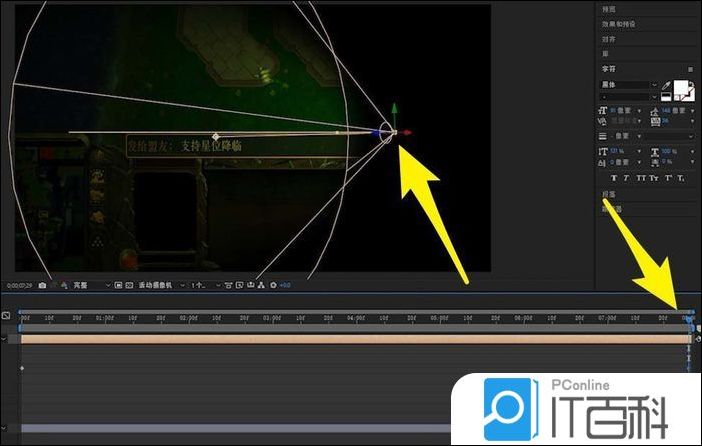Click the 字符 panel header
702x446 pixels.
click(x=608, y=69)
